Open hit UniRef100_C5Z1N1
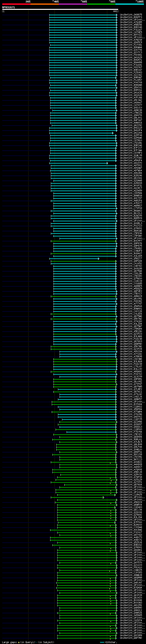 point(131,143)
